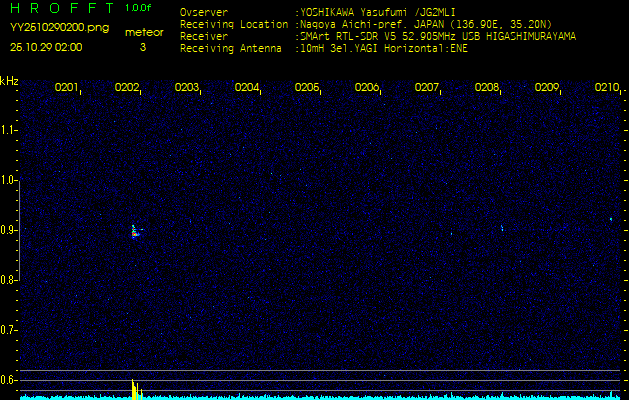The width and height of the screenshot is (629, 400).
Task: Click the 'Receiving Antenna' label
Action: [x=231, y=49]
